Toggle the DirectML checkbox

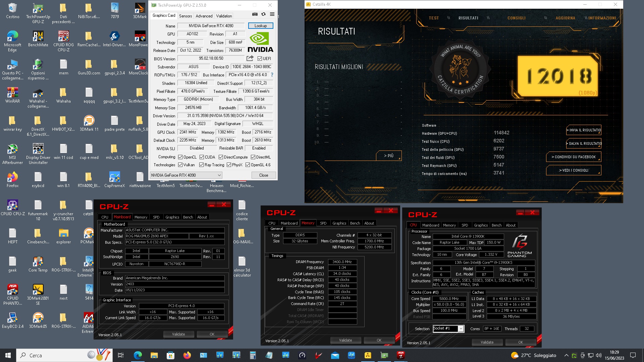[253, 157]
